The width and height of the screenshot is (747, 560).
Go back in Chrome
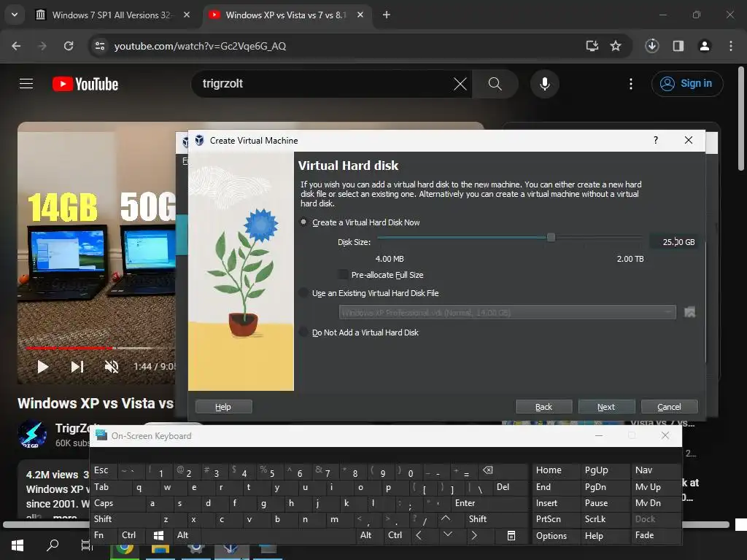16,46
